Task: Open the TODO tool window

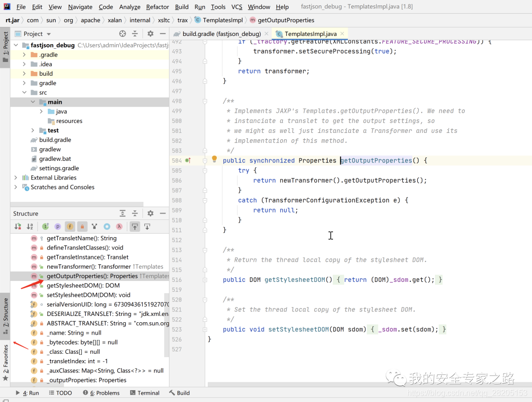Action: pos(61,393)
